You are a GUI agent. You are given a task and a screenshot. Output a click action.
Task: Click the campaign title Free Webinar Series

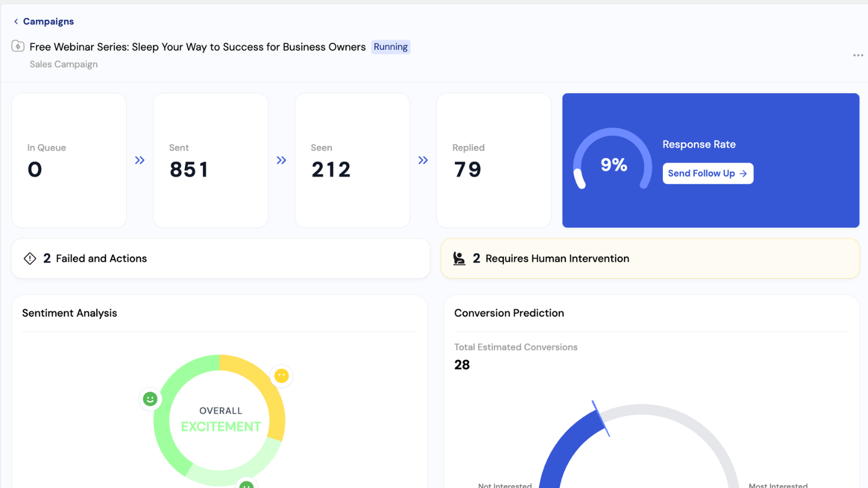click(197, 47)
